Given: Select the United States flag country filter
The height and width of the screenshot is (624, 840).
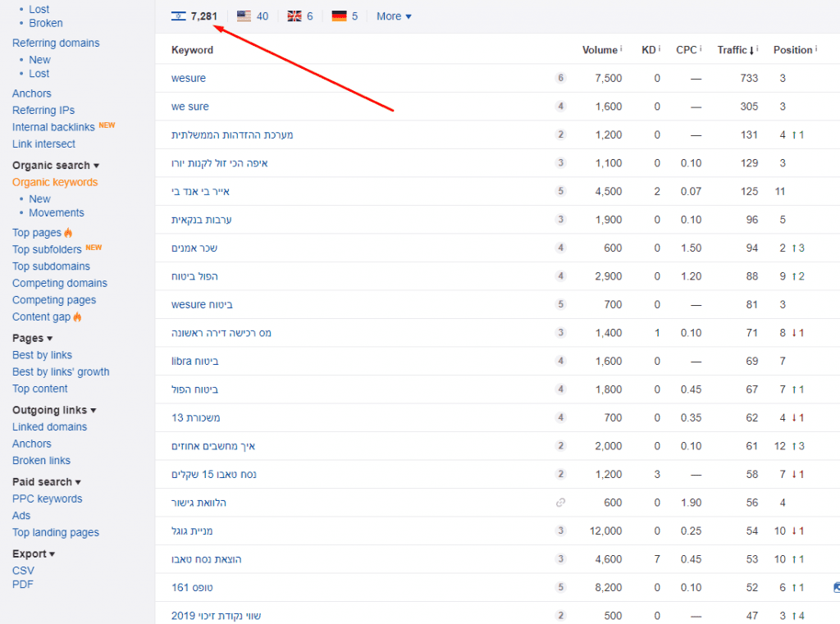Looking at the screenshot, I should [x=253, y=16].
